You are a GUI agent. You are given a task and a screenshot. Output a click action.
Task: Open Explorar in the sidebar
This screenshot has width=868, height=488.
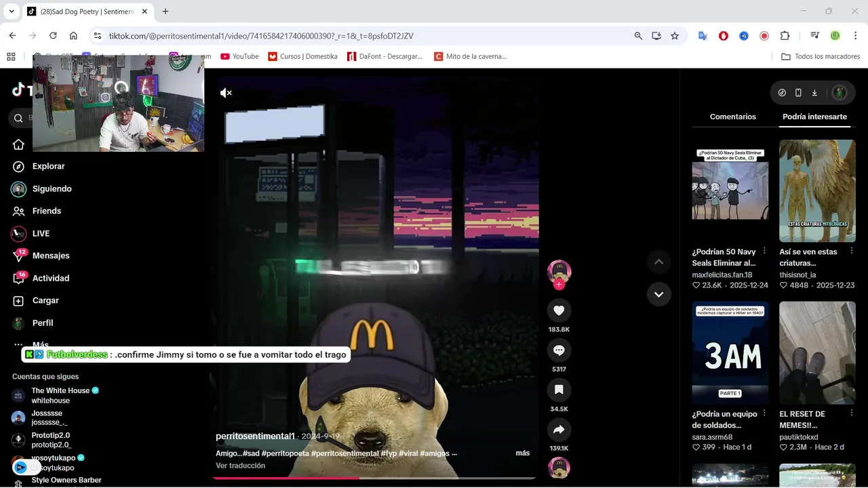tap(48, 166)
